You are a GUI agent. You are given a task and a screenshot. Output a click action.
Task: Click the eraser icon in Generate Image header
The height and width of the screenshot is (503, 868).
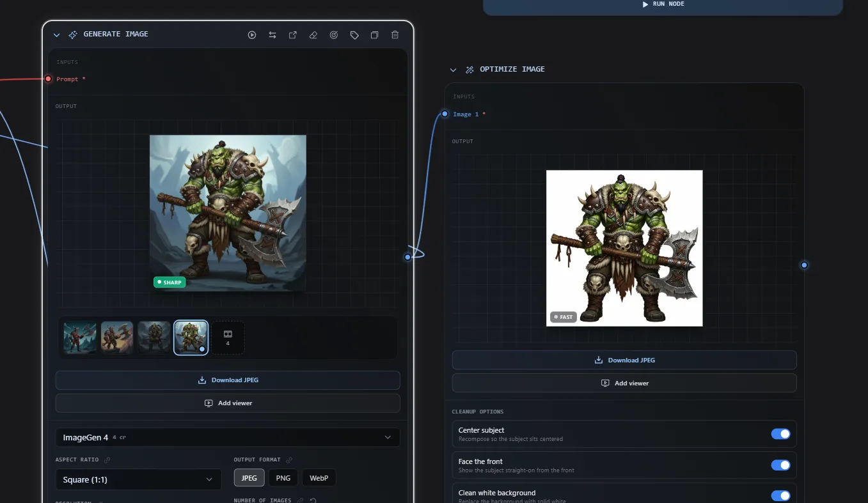[313, 35]
